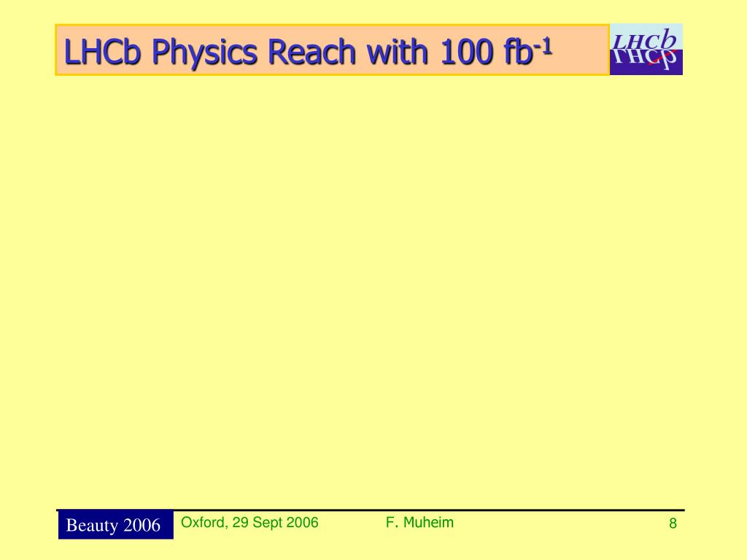This screenshot has height=560, width=747.
Task: Click 'Oxford, 29 Sept 2006' footer text
Action: (249, 522)
